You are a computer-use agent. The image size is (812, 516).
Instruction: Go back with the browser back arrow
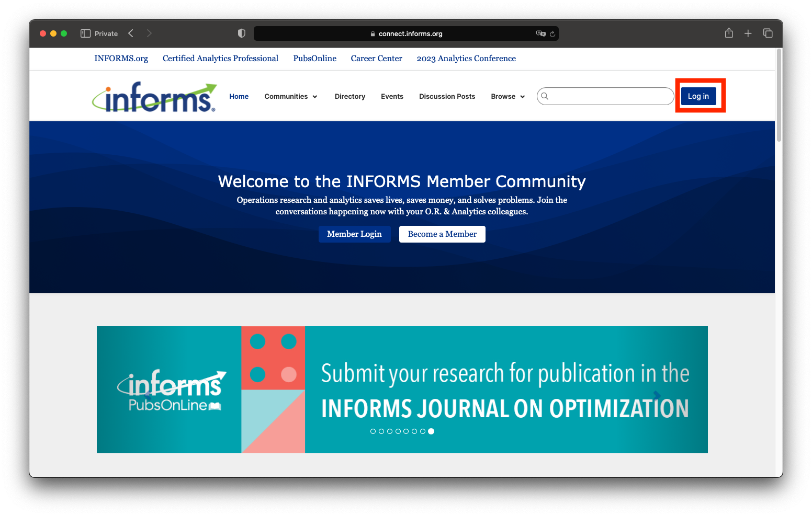click(x=131, y=33)
